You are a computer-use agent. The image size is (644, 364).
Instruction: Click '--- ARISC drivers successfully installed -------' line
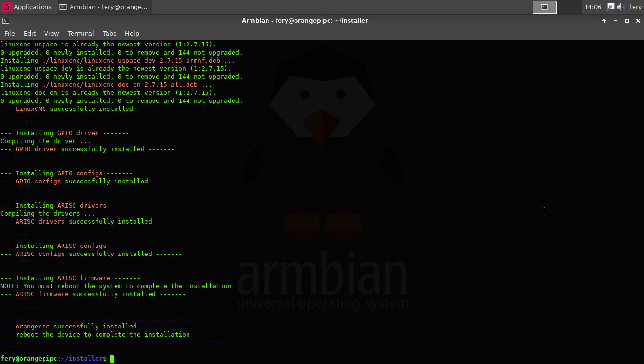91,222
